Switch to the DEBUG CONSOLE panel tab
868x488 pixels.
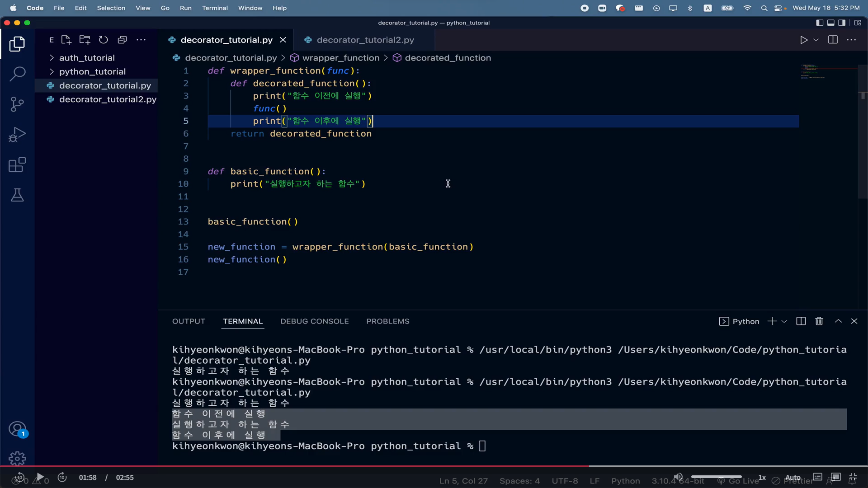[314, 321]
